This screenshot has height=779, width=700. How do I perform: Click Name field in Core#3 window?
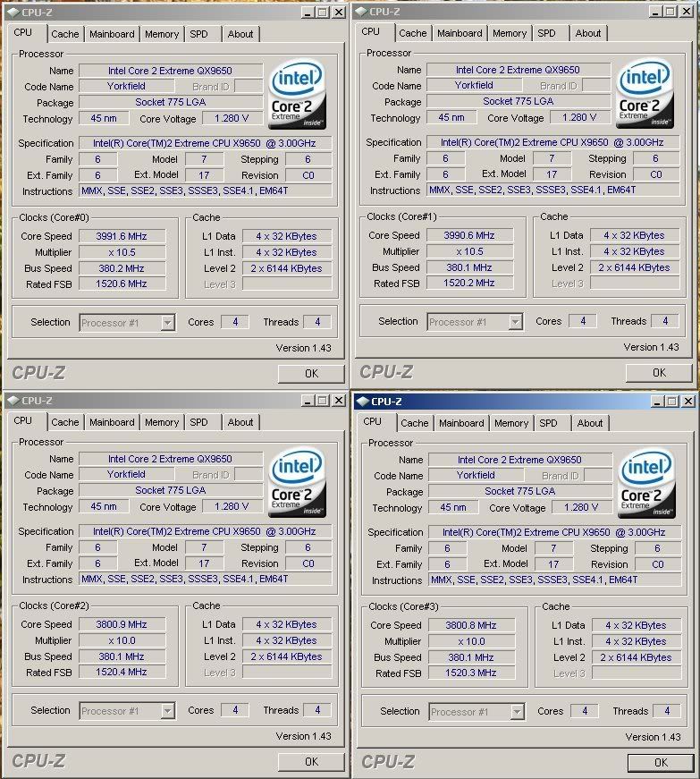(x=519, y=460)
